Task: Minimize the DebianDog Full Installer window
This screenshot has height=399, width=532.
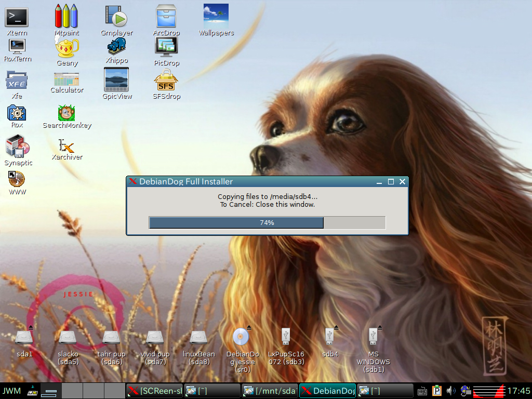Action: 379,182
